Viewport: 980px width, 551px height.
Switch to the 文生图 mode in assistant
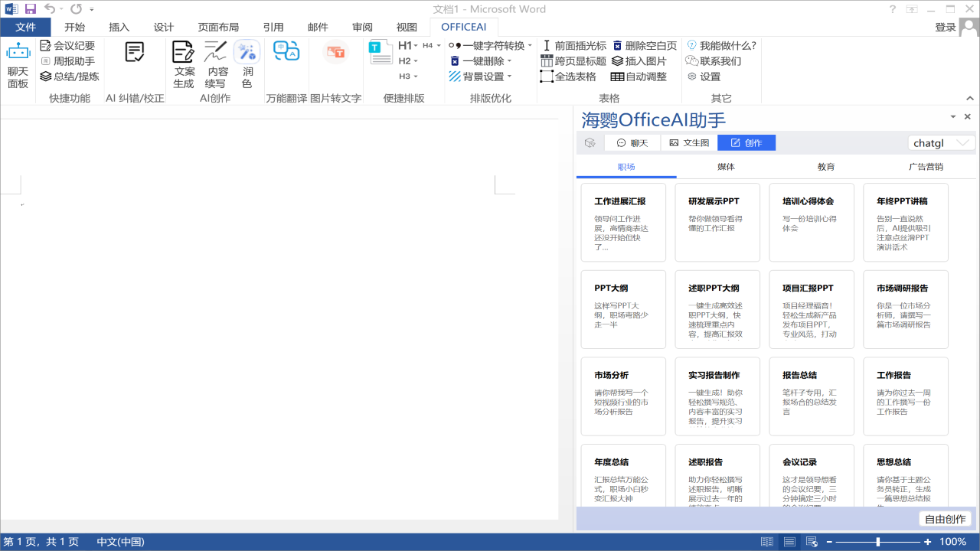[x=688, y=142]
